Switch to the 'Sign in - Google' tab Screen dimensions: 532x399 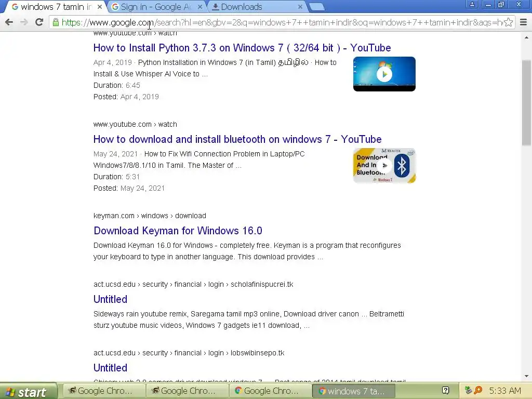click(157, 7)
